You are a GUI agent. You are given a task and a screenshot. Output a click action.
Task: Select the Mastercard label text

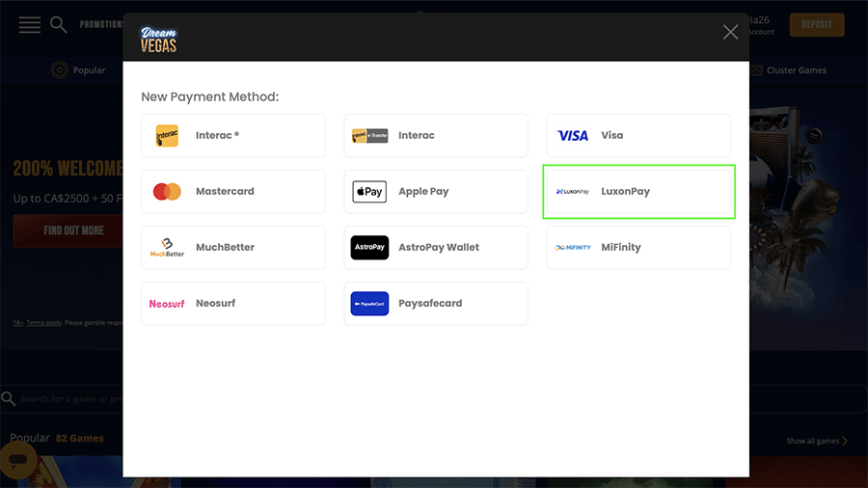pyautogui.click(x=225, y=191)
